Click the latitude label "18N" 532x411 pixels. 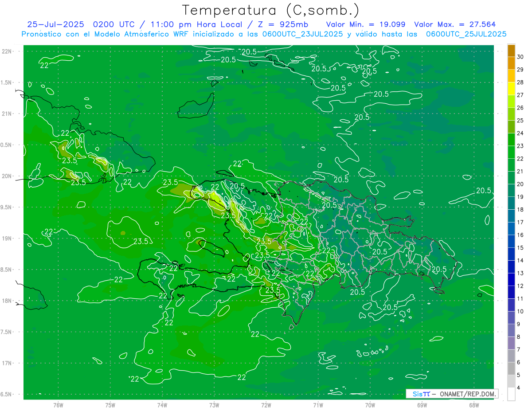click(8, 301)
